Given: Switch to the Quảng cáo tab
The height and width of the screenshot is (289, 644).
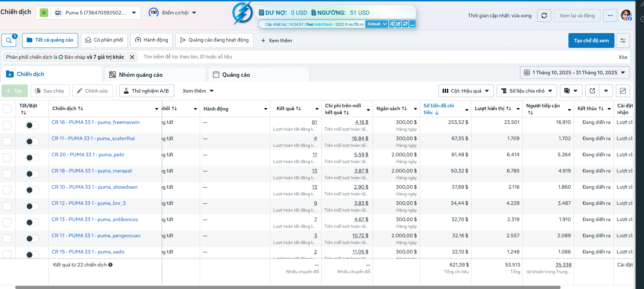Looking at the screenshot, I should [259, 75].
